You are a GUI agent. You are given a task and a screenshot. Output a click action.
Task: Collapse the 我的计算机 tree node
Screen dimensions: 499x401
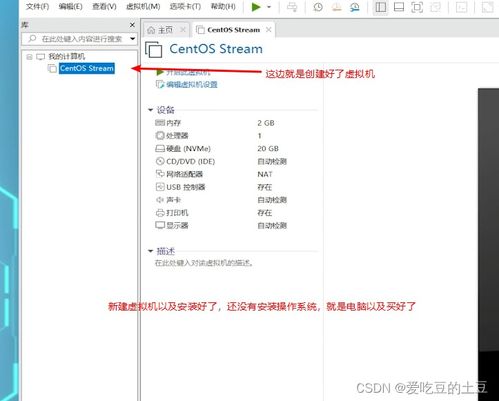[29, 57]
